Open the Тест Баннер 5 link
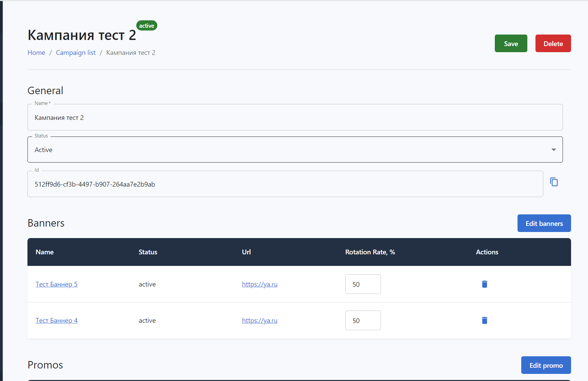Screen dimensions: 588x381 57,284
